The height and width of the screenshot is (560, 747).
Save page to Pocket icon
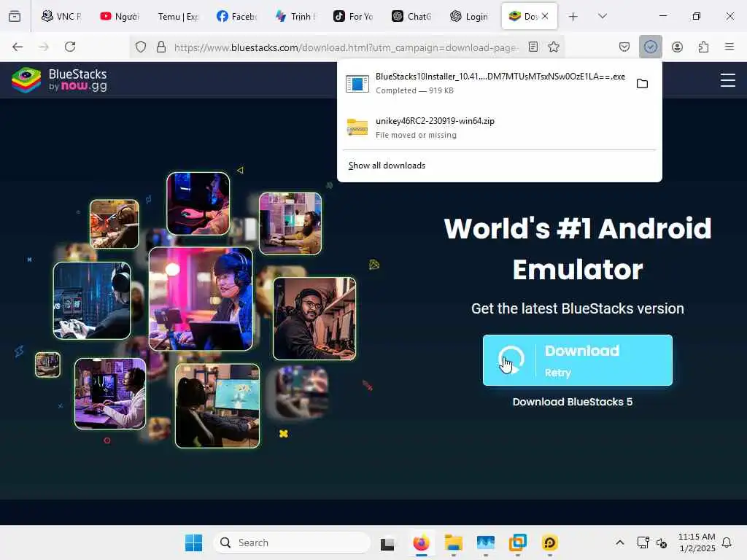(624, 47)
